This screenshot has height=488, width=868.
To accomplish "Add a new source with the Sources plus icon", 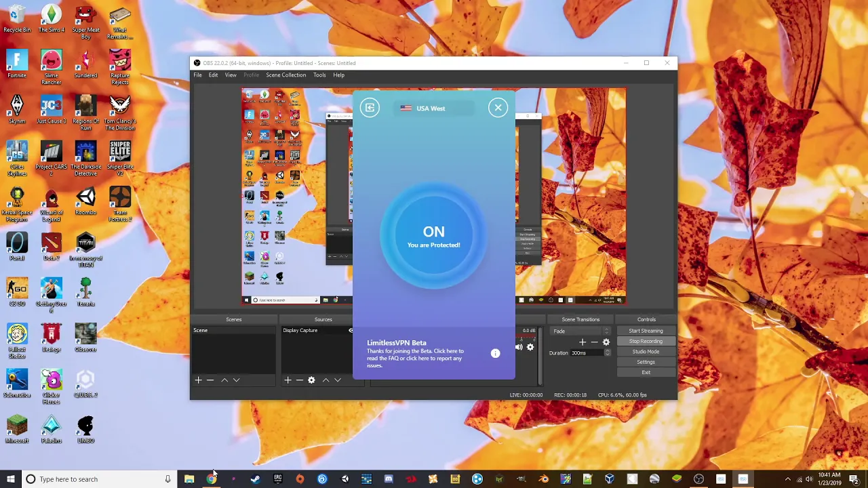I will point(288,380).
